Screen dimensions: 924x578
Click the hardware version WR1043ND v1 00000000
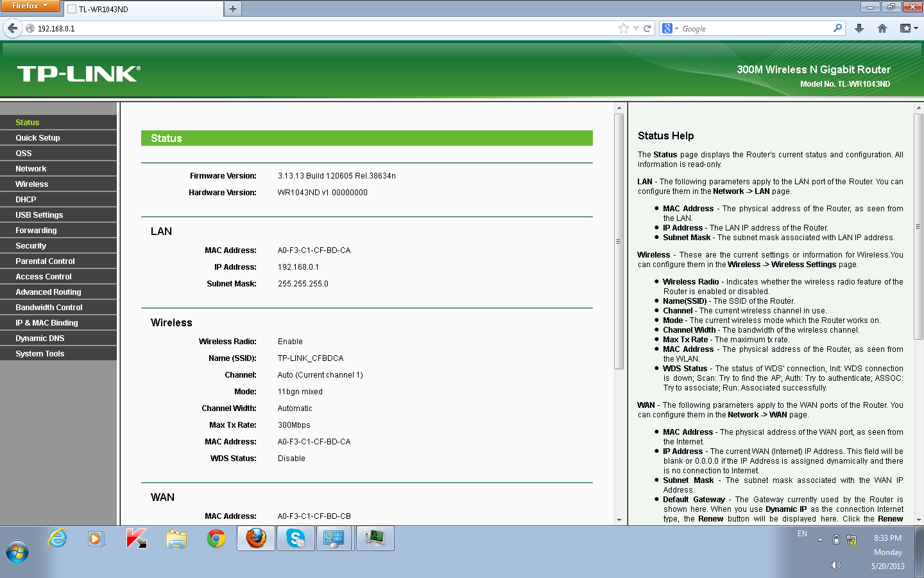point(323,193)
